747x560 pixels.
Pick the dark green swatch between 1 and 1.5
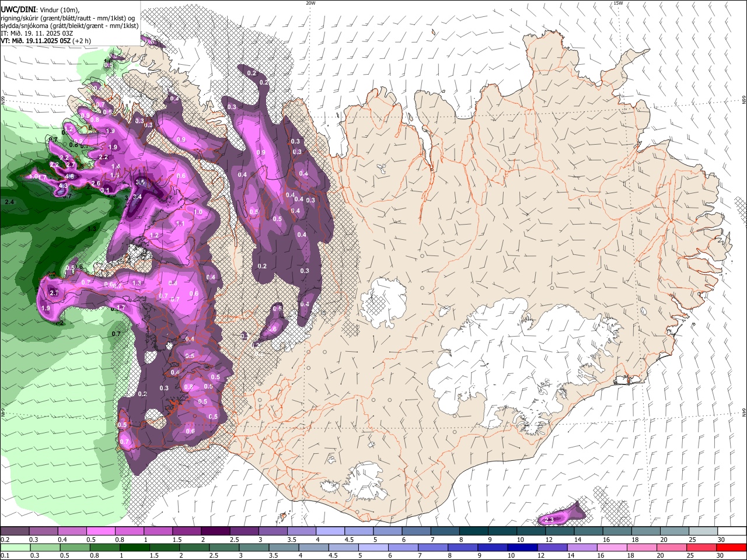click(135, 547)
